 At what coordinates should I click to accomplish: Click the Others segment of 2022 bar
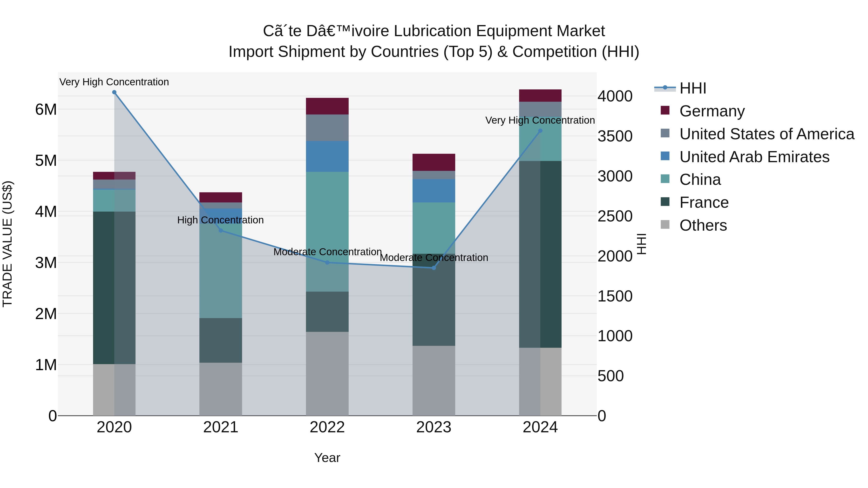(327, 374)
